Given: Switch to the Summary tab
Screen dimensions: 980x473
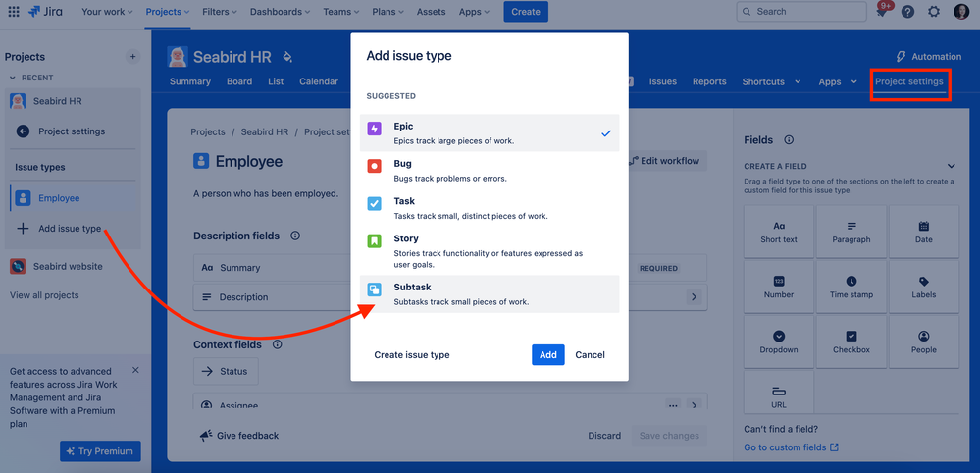Looking at the screenshot, I should tap(190, 81).
